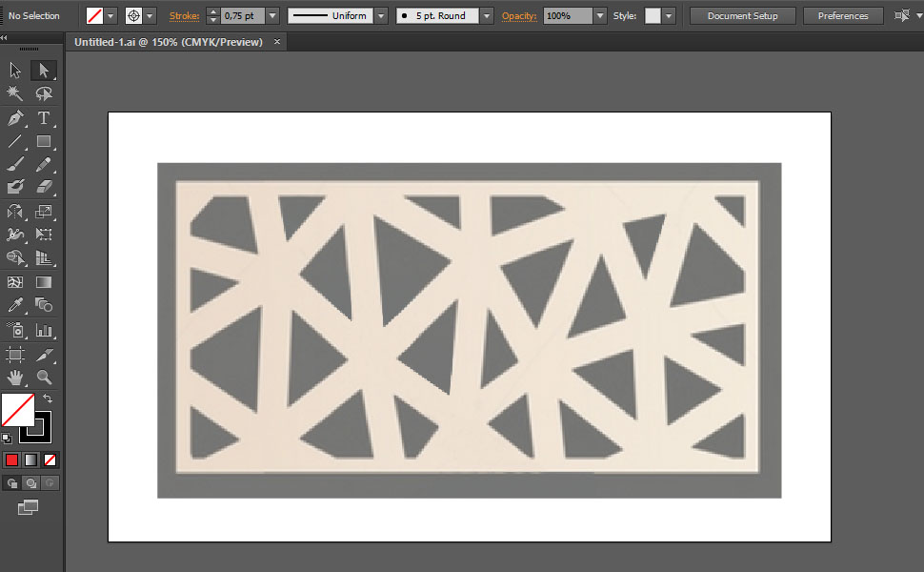This screenshot has width=924, height=572.
Task: Open the Opacity panel link
Action: 519,16
